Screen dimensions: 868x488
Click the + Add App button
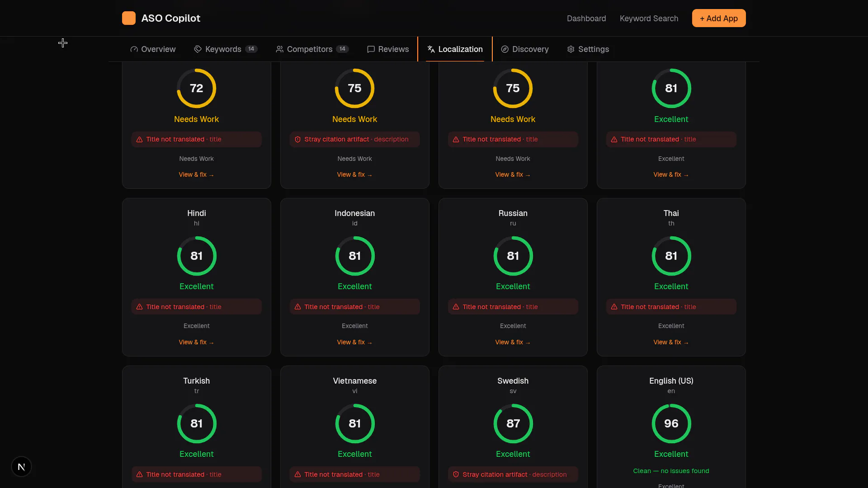719,19
